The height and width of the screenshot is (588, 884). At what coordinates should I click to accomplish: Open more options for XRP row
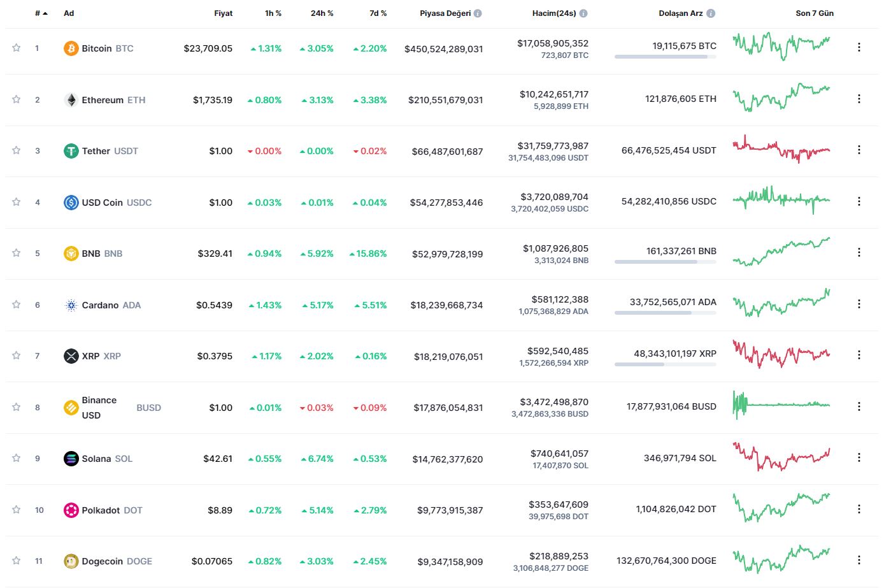(x=859, y=355)
